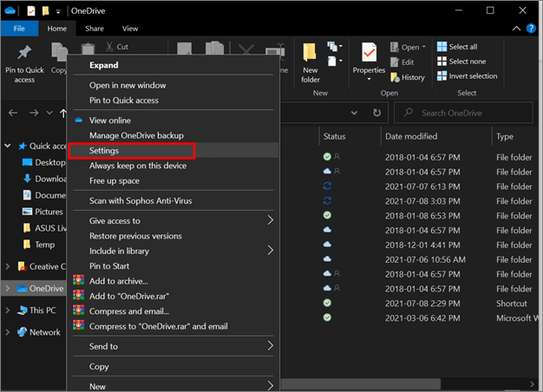Viewport: 543px width, 392px height.
Task: Click the Network icon in navigation pane
Action: 21,332
